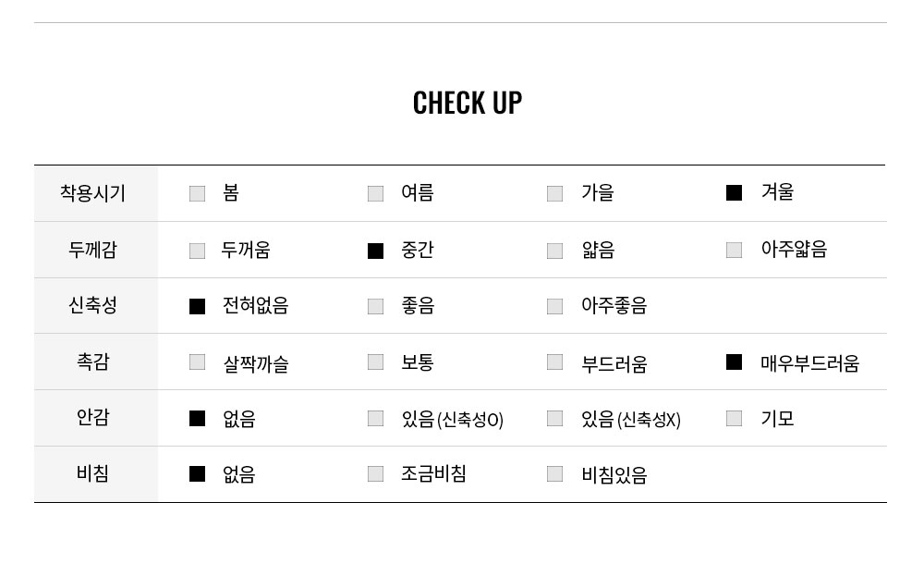Check the 봄 season checkbox
Image resolution: width=924 pixels, height=576 pixels.
coord(197,193)
